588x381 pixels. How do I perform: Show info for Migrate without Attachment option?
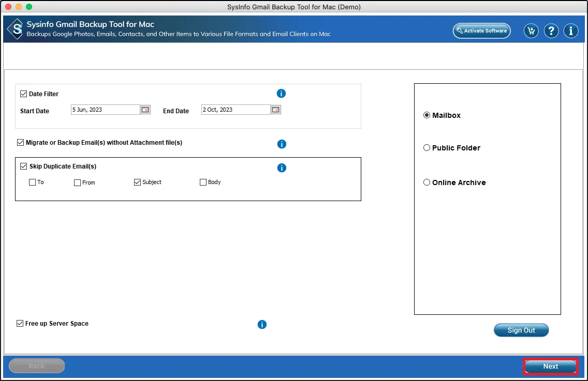click(282, 144)
